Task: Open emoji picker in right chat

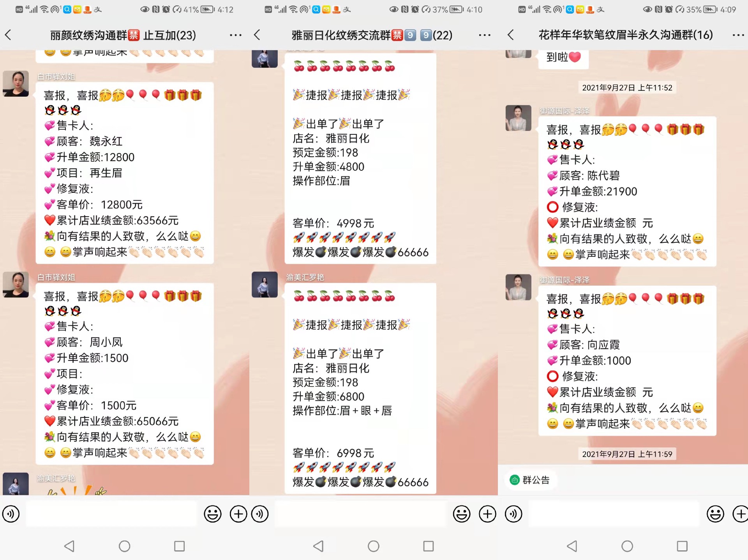Action: tap(715, 514)
